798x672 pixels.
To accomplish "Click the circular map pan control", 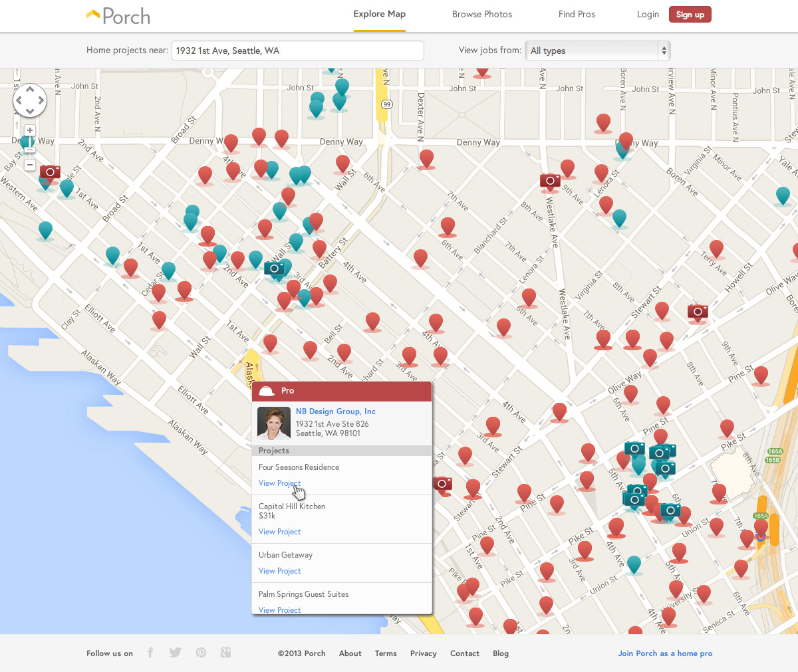I will (30, 101).
